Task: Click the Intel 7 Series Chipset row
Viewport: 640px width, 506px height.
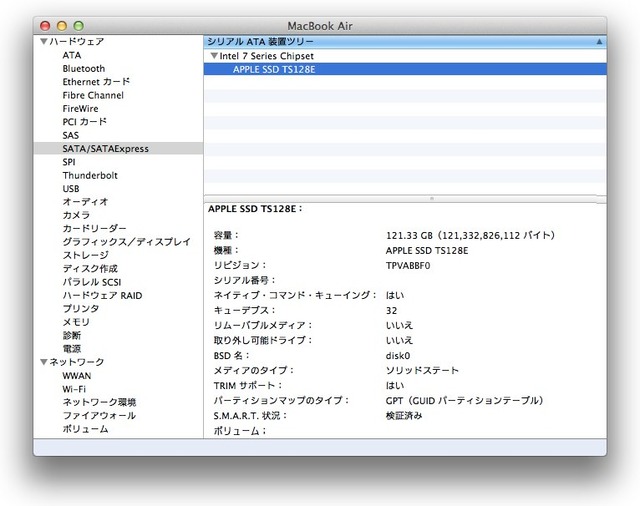Action: [405, 55]
